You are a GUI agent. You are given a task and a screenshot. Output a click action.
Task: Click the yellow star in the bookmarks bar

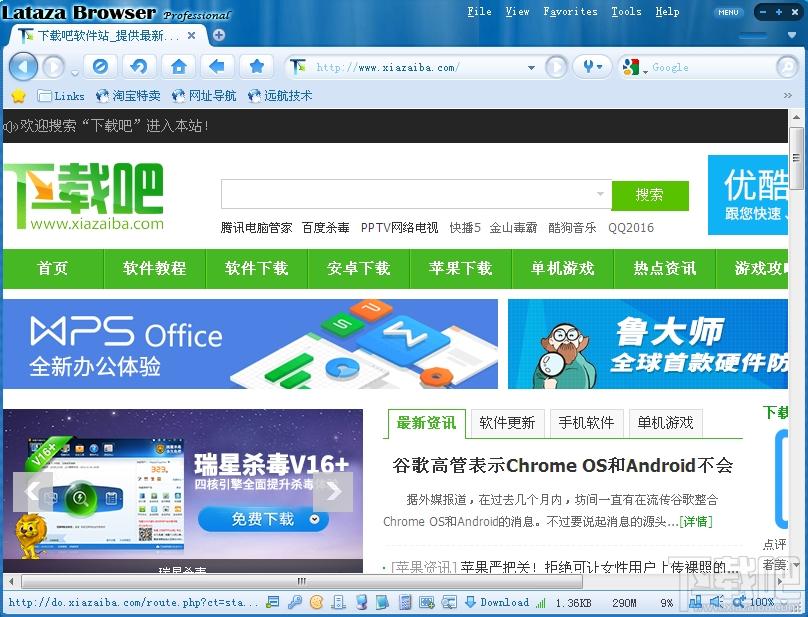(19, 96)
